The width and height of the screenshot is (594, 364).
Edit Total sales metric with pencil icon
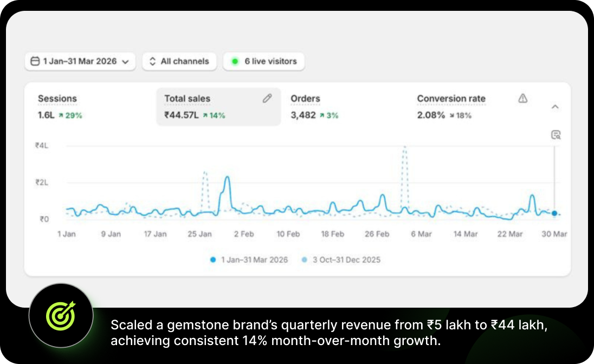pos(267,99)
